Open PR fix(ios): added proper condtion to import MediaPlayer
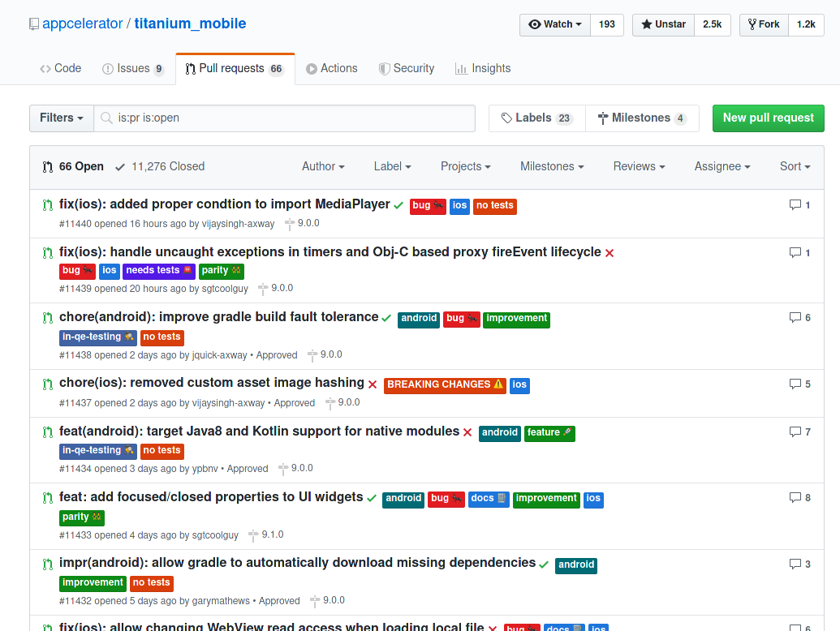The height and width of the screenshot is (631, 840). point(225,204)
